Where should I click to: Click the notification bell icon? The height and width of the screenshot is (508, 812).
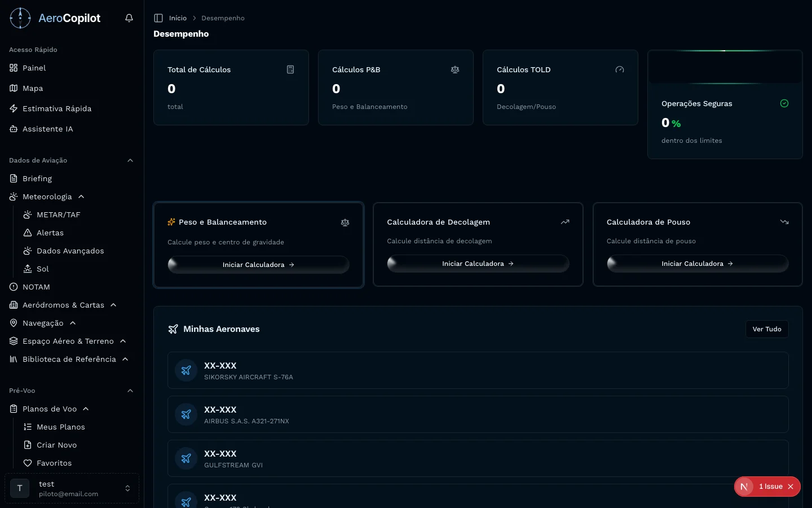(129, 18)
